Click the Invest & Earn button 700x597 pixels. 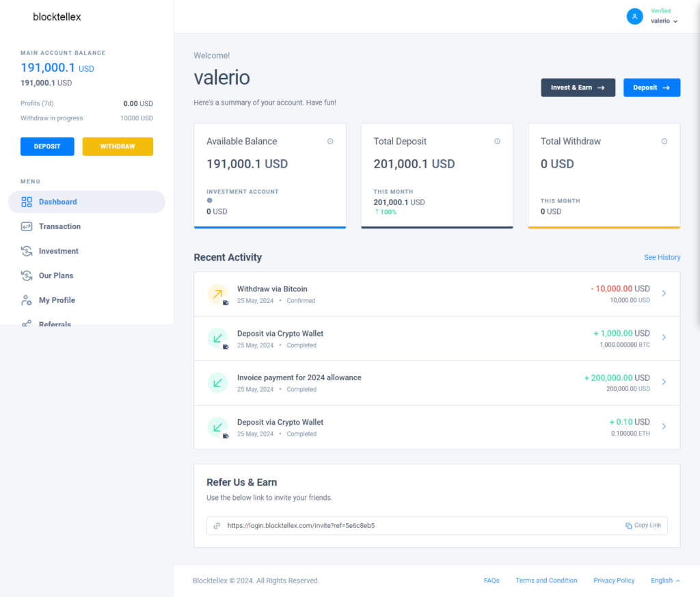(578, 88)
